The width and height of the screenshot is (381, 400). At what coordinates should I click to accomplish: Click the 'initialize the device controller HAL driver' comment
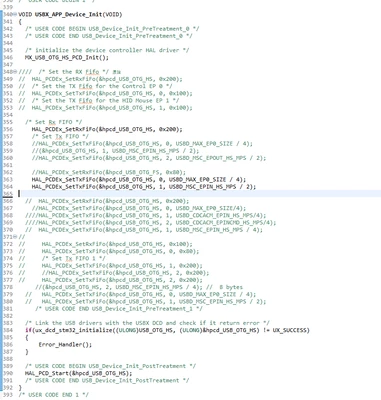tap(107, 50)
